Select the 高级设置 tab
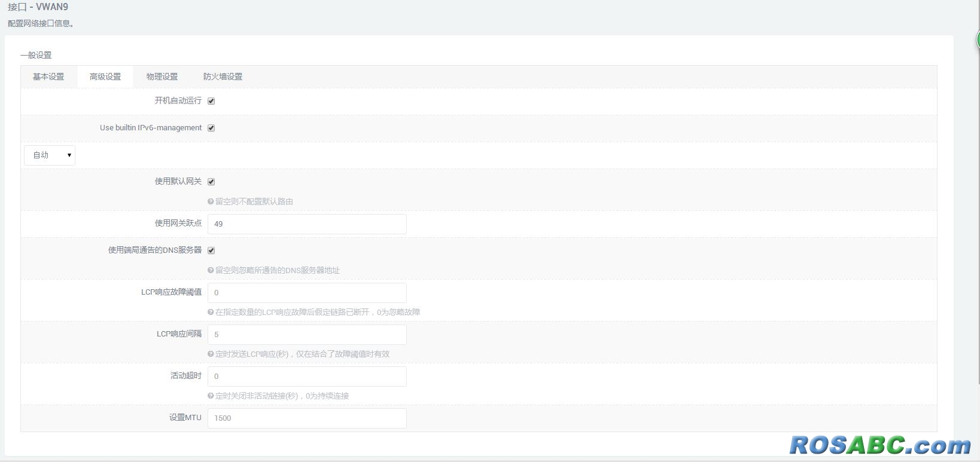The image size is (980, 462). 105,77
